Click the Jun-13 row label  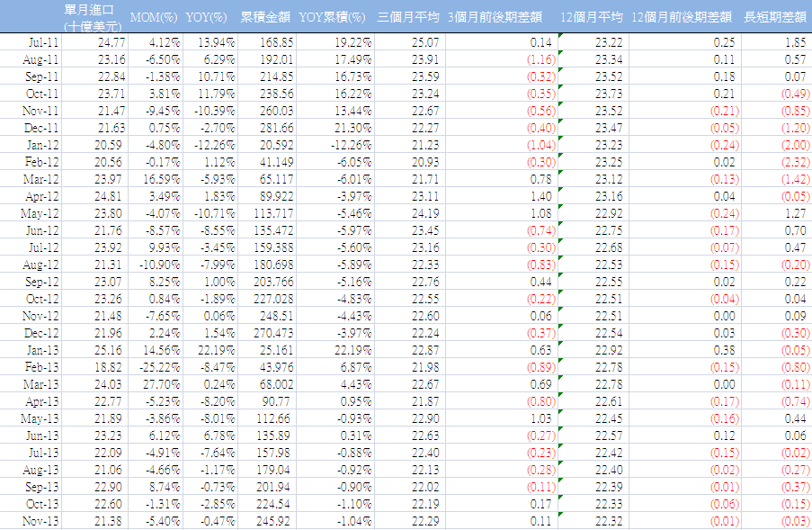42,436
